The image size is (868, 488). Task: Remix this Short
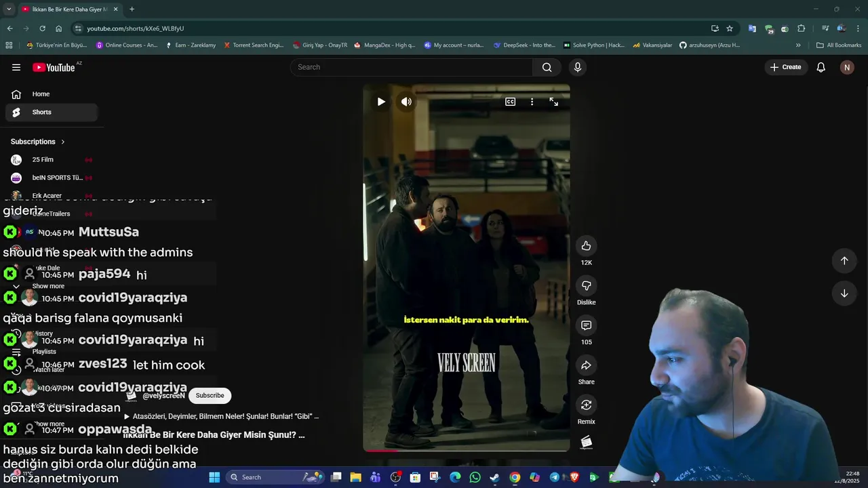[586, 405]
